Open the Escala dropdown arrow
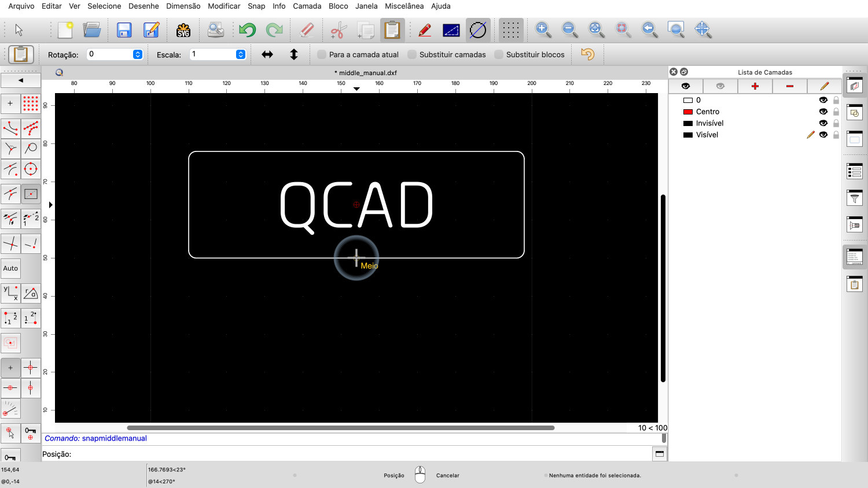Image resolution: width=868 pixels, height=488 pixels. 241,54
